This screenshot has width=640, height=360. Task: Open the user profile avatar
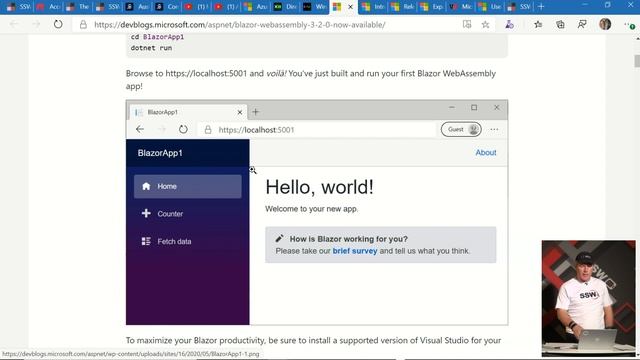point(605,24)
